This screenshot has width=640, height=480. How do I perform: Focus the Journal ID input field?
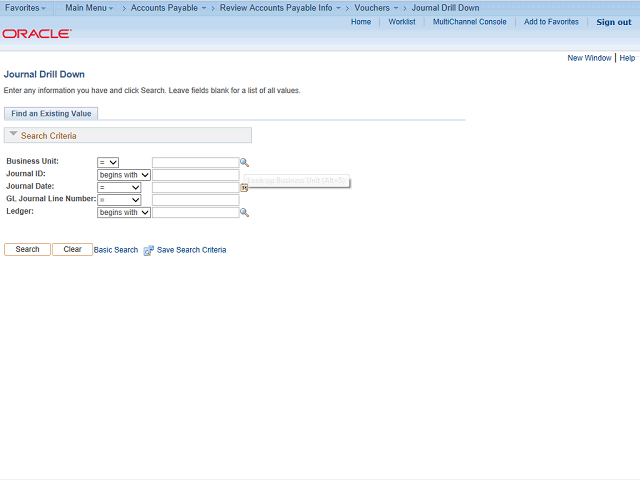[196, 175]
